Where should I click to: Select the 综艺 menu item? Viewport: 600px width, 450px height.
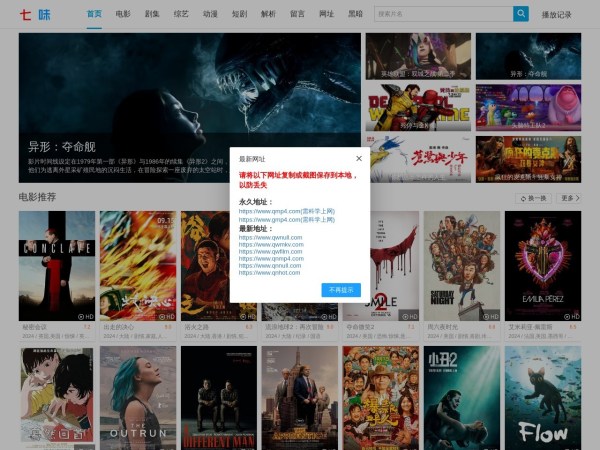click(181, 15)
